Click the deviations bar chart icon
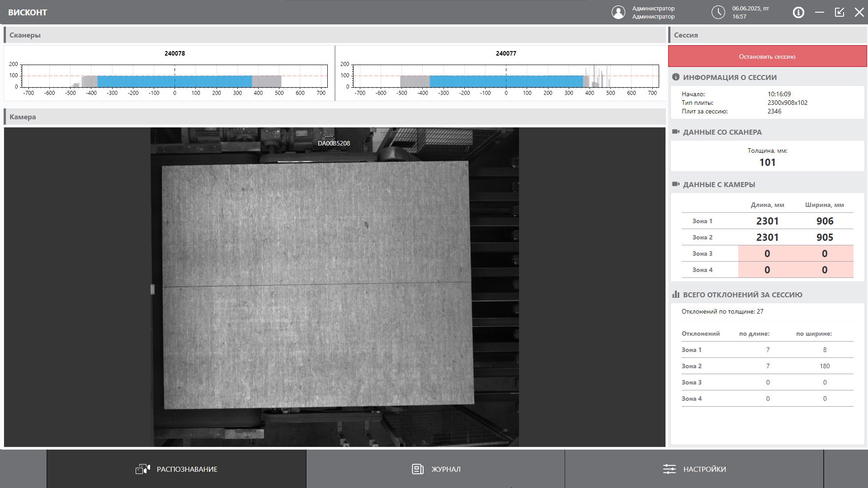868x488 pixels. pos(676,294)
